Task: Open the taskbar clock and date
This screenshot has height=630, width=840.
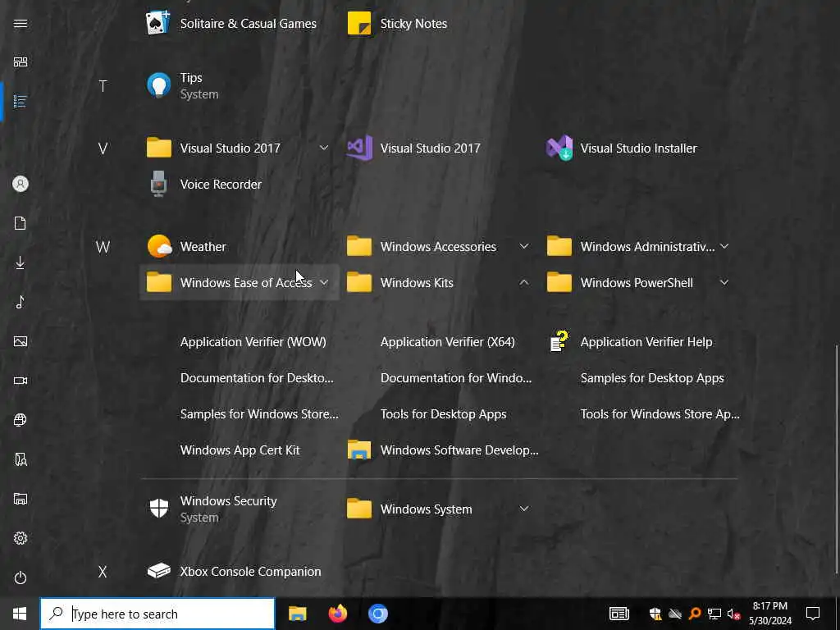Action: tap(770, 614)
